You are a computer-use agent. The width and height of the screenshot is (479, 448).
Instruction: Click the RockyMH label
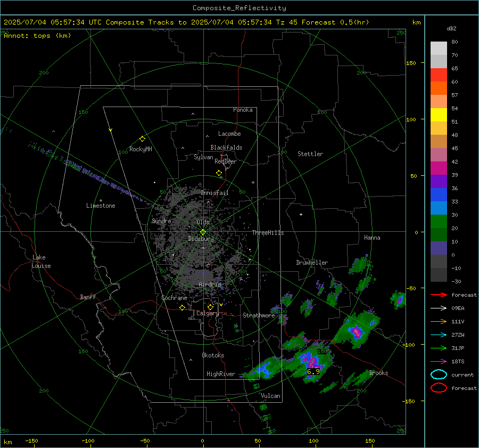point(141,149)
